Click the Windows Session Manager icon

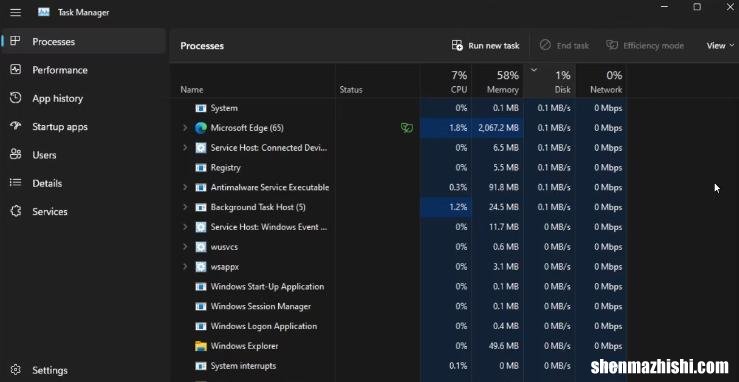[201, 306]
